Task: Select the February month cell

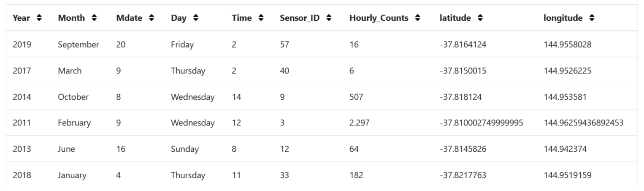Action: 74,123
